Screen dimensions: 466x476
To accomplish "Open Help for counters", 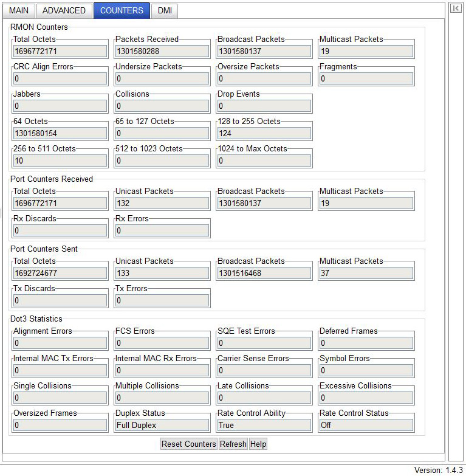I will pos(258,444).
